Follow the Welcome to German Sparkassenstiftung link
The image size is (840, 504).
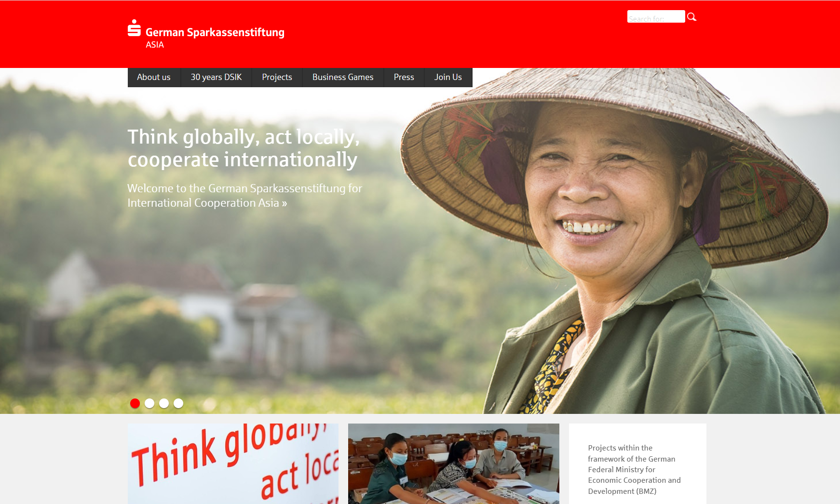244,196
